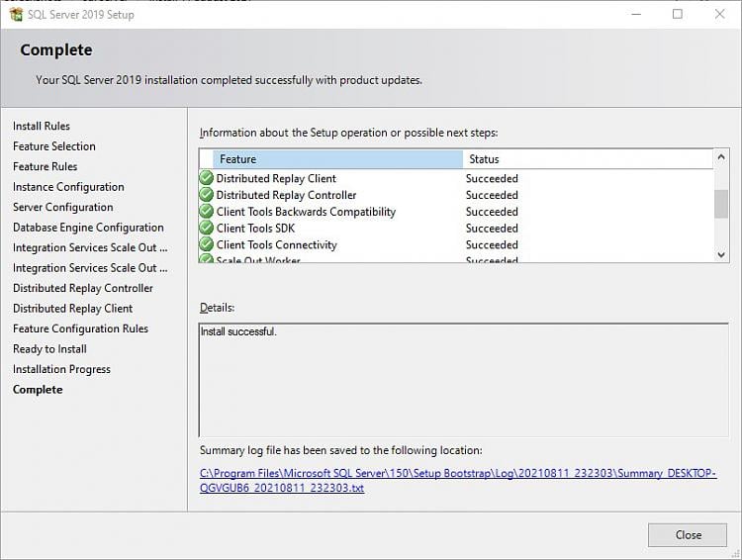Click the feature list scrollbar thumb

(720, 204)
